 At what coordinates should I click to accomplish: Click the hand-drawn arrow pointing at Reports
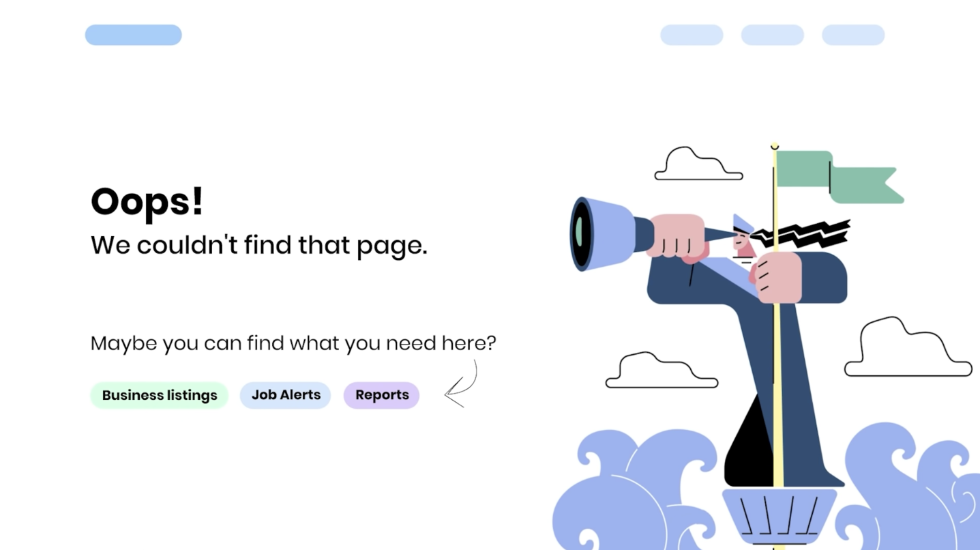click(x=461, y=384)
